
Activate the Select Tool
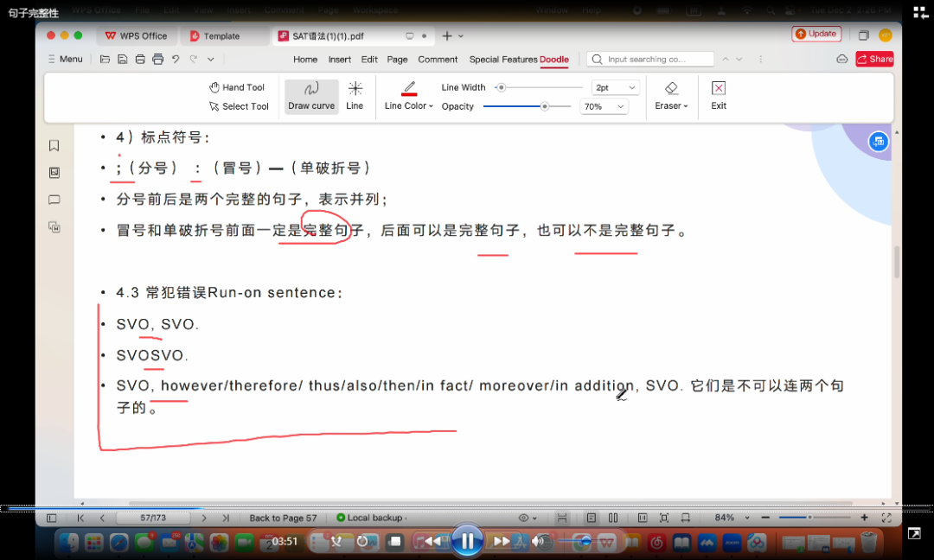point(239,106)
